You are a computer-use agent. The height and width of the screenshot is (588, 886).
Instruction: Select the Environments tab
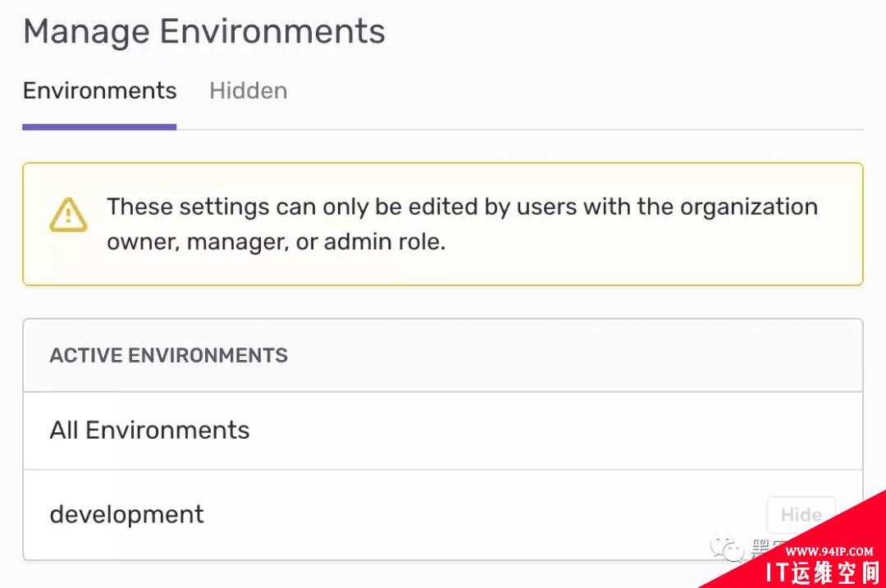tap(99, 91)
